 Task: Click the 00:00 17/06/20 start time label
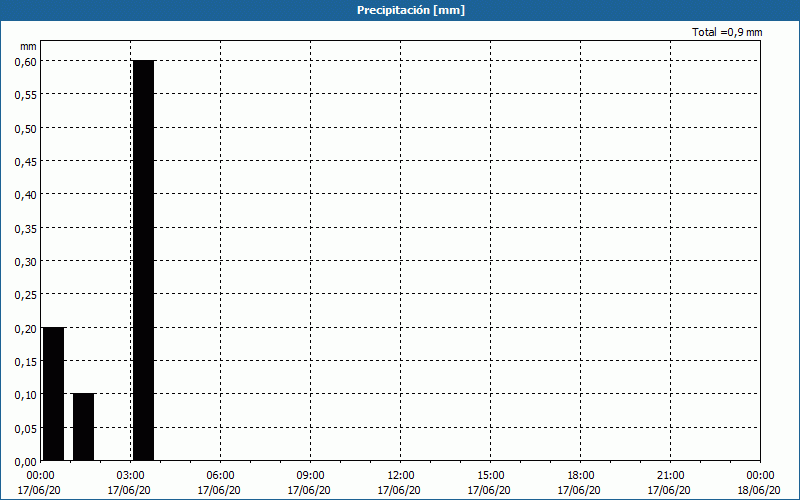(39, 483)
